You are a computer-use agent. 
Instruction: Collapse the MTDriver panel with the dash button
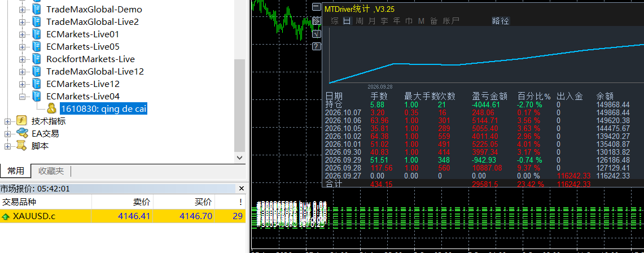pos(316,7)
